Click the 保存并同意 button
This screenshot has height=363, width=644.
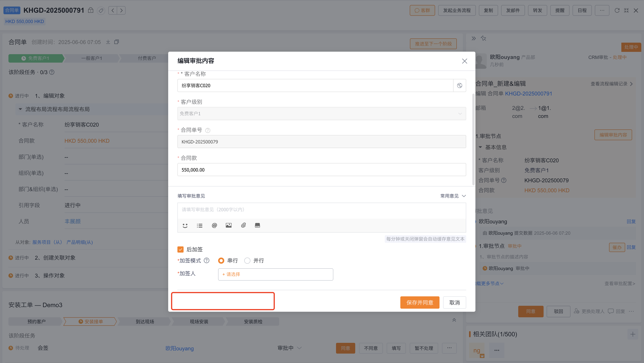click(x=420, y=302)
